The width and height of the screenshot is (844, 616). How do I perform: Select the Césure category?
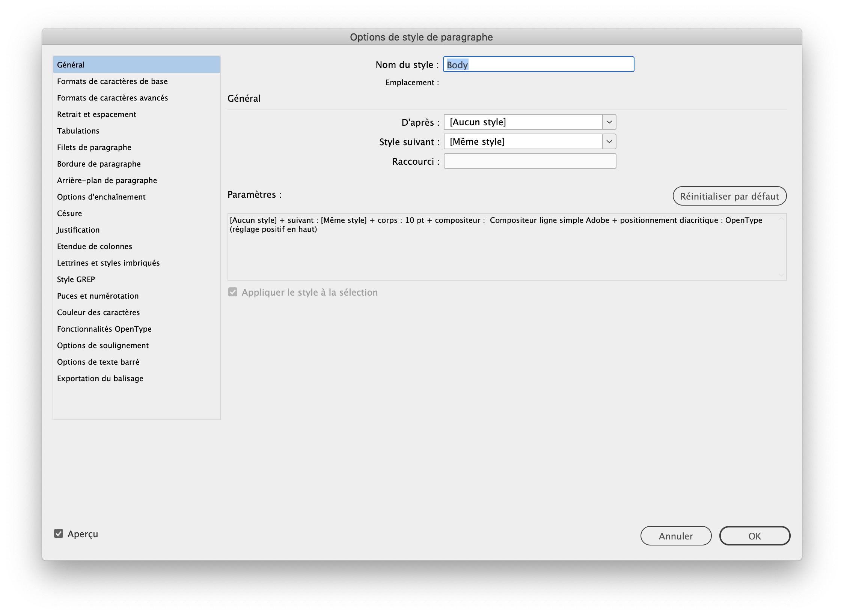[69, 213]
